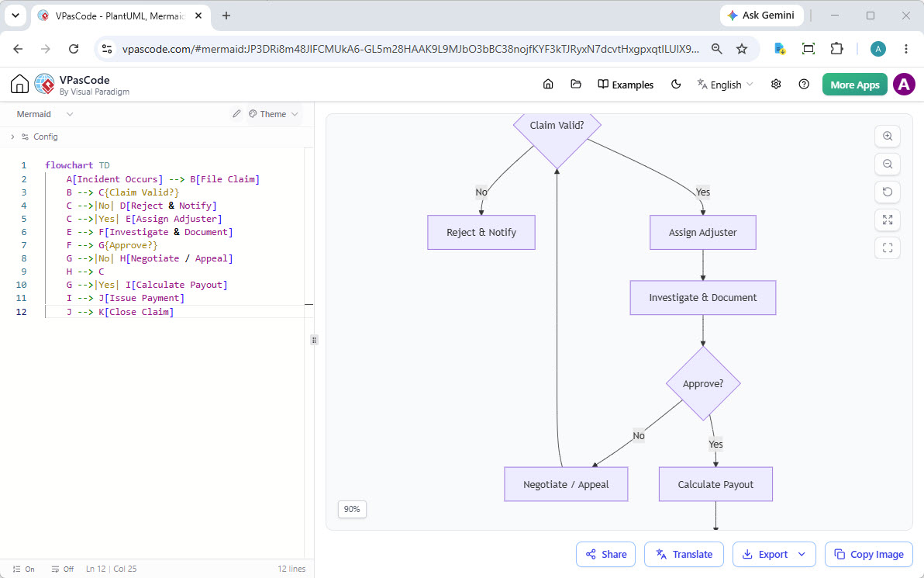Image resolution: width=924 pixels, height=578 pixels.
Task: Reload the browser page
Action: click(74, 49)
